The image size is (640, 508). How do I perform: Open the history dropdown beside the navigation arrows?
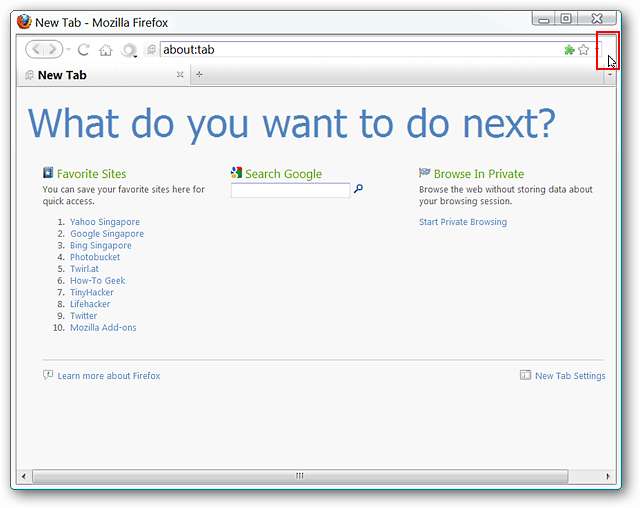tap(68, 50)
